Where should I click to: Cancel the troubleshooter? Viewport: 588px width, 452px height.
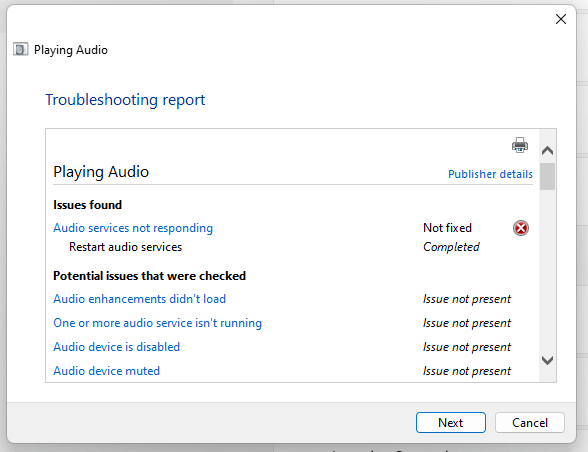[x=530, y=423]
